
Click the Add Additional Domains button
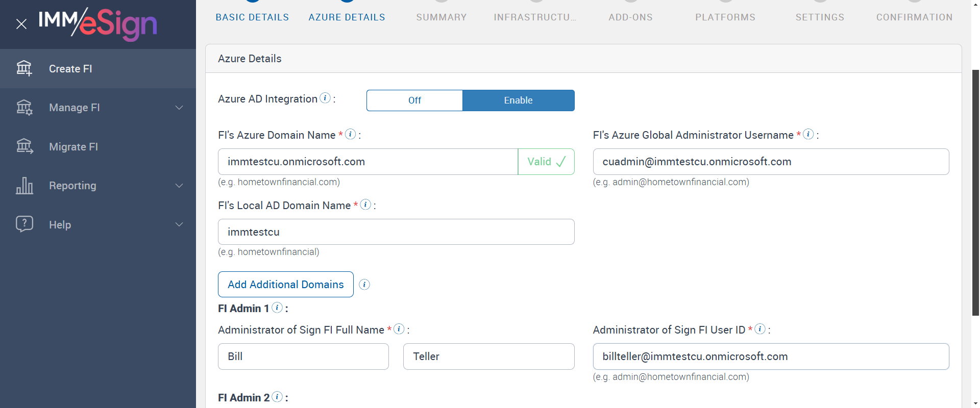pos(285,285)
